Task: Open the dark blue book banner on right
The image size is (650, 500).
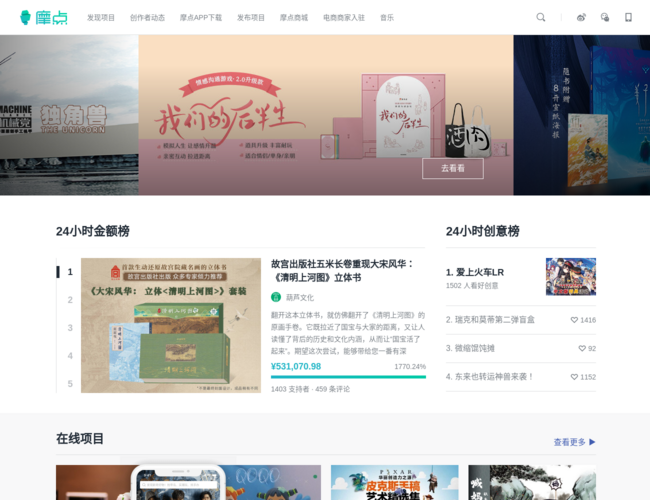Action: point(582,115)
